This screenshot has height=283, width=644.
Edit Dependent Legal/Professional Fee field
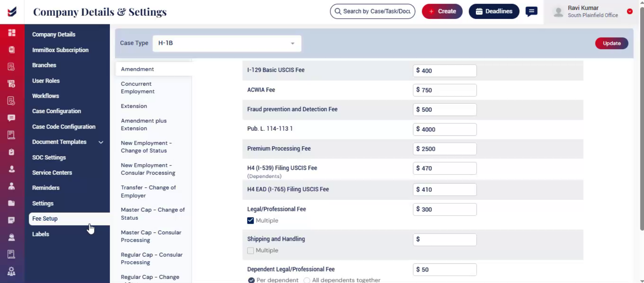point(445,270)
